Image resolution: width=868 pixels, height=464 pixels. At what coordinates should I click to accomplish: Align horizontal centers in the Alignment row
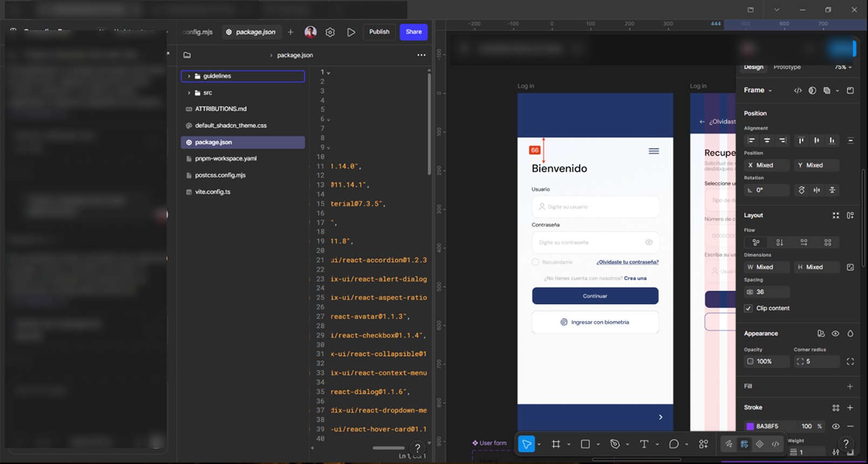pyautogui.click(x=767, y=141)
